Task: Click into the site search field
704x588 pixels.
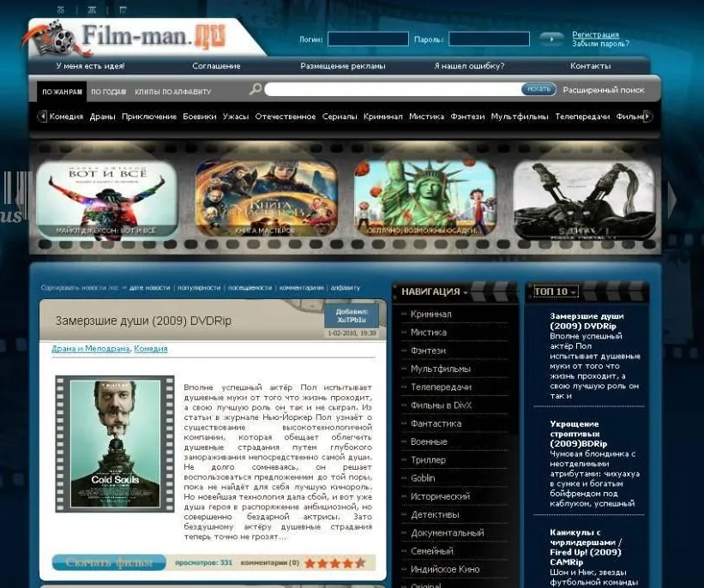Action: (x=393, y=89)
